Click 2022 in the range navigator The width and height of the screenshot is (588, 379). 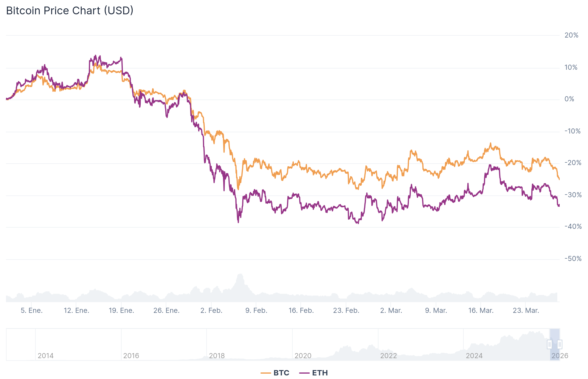click(x=388, y=356)
